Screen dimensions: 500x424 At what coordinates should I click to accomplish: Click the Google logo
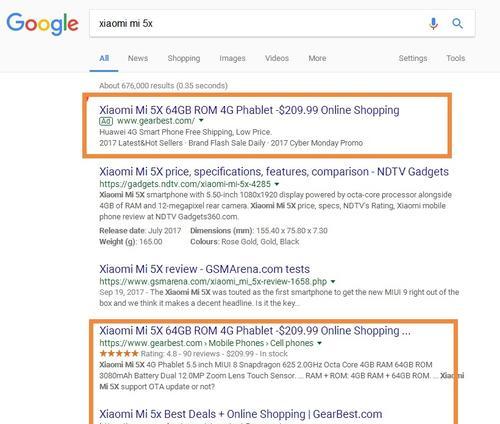click(x=42, y=24)
